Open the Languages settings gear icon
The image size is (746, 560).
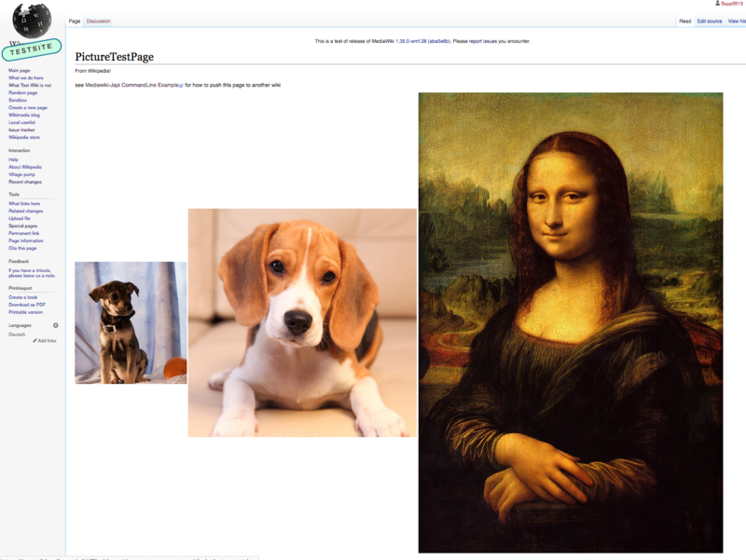pyautogui.click(x=56, y=325)
